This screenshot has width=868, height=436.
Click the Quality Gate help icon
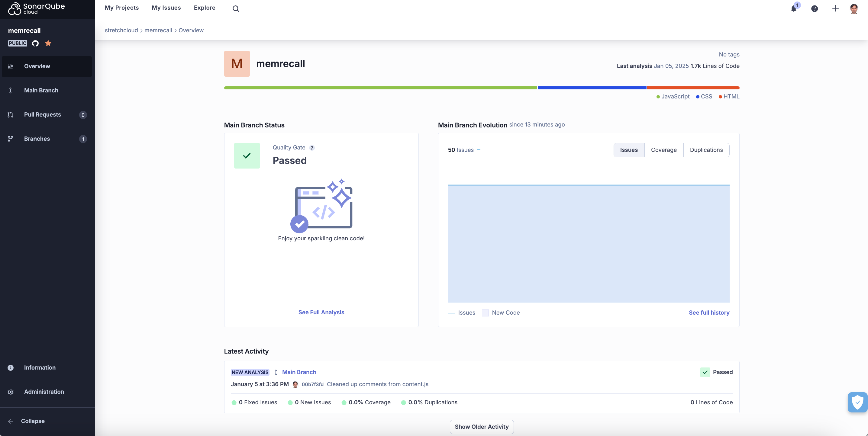(312, 148)
